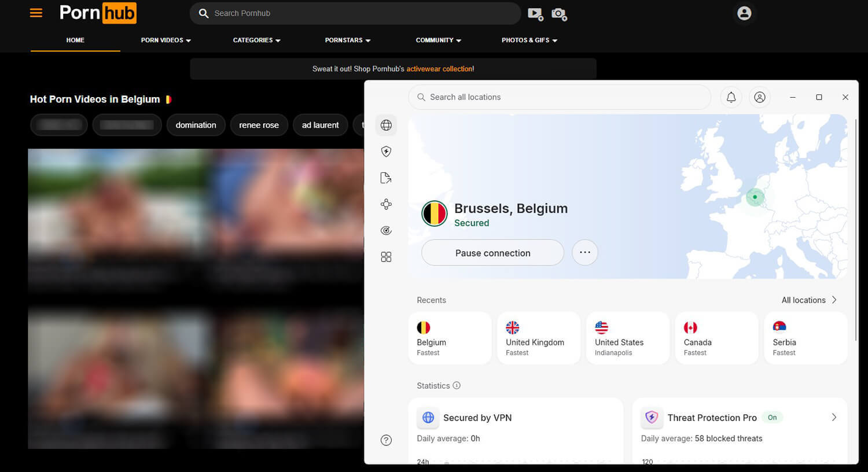Click the Threat Protection Pro shield icon
This screenshot has height=472, width=868.
[x=652, y=417]
